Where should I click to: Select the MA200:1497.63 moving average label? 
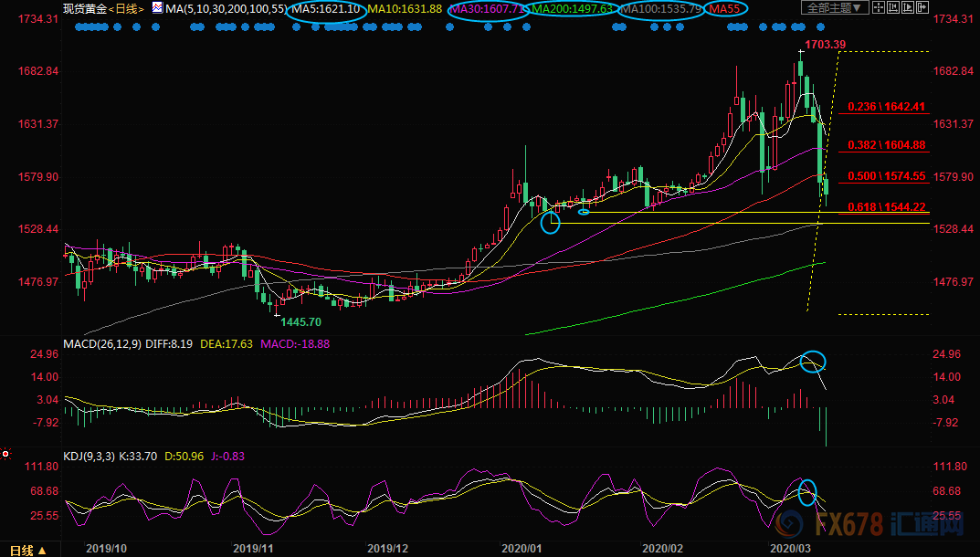point(572,8)
